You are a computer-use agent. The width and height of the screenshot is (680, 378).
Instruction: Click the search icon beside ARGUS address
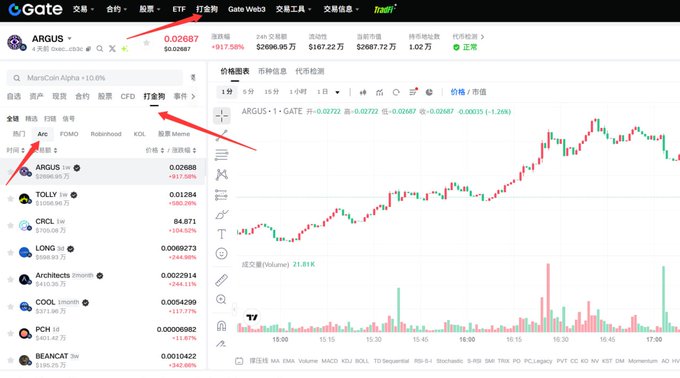[100, 49]
